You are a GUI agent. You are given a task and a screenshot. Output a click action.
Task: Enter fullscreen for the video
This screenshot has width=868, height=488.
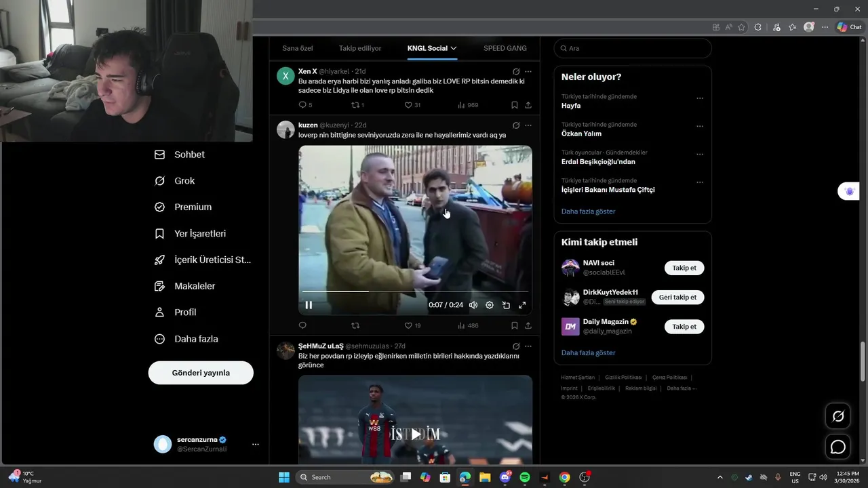522,305
